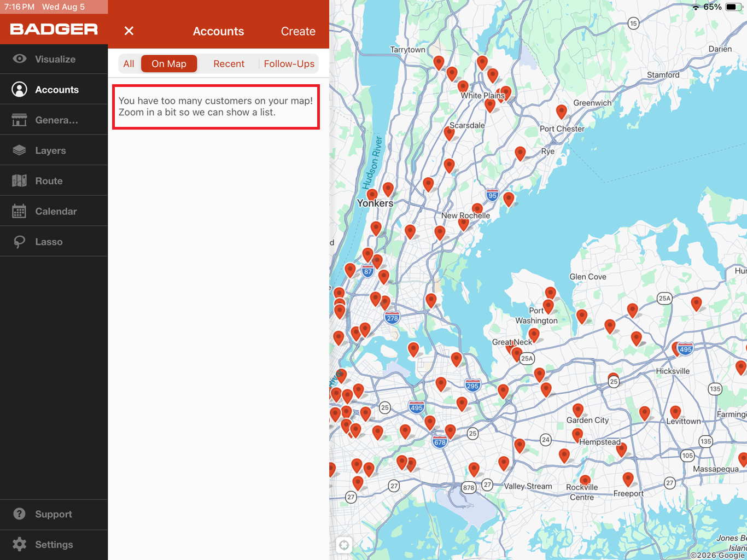Choose Lasso from the sidebar
Viewport: 747px width, 560px height.
(x=54, y=242)
